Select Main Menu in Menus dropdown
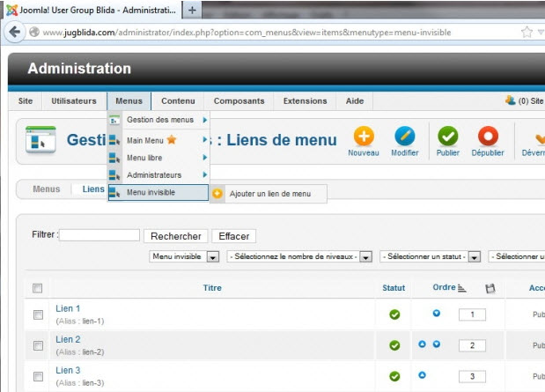The image size is (545, 392). [145, 140]
